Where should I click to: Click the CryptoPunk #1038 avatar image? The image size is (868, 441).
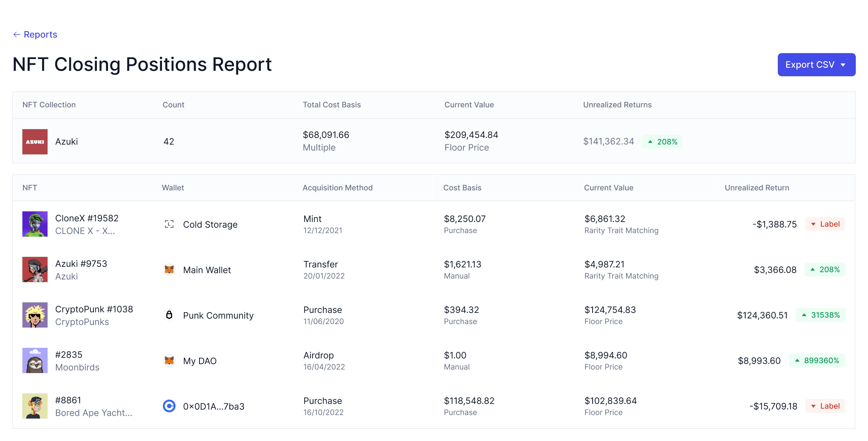[x=35, y=315]
